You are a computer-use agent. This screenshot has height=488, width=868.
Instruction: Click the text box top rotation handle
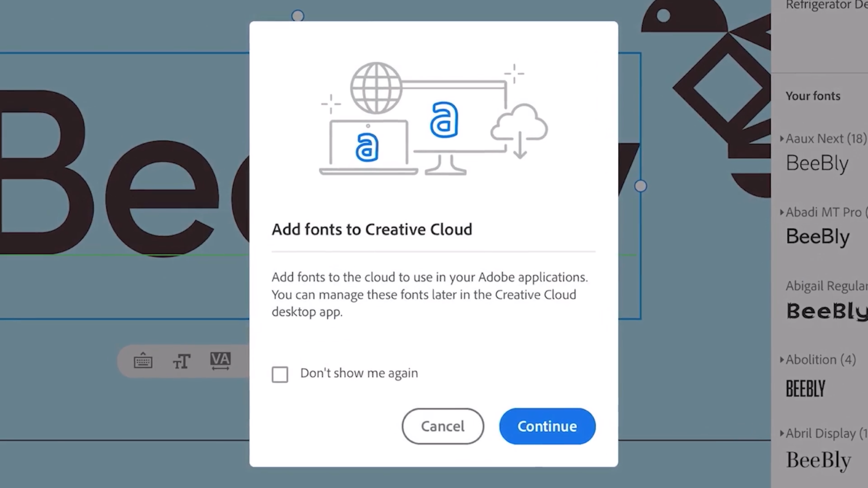point(298,16)
